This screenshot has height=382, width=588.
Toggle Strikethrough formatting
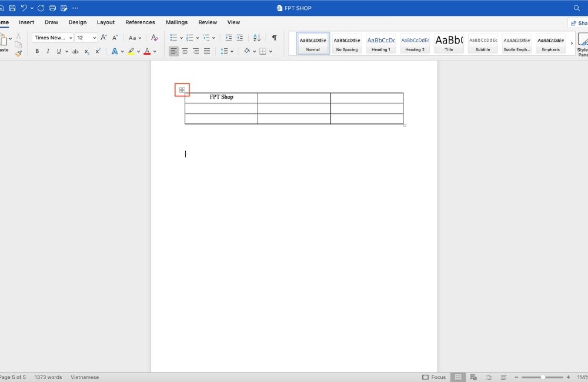(75, 51)
